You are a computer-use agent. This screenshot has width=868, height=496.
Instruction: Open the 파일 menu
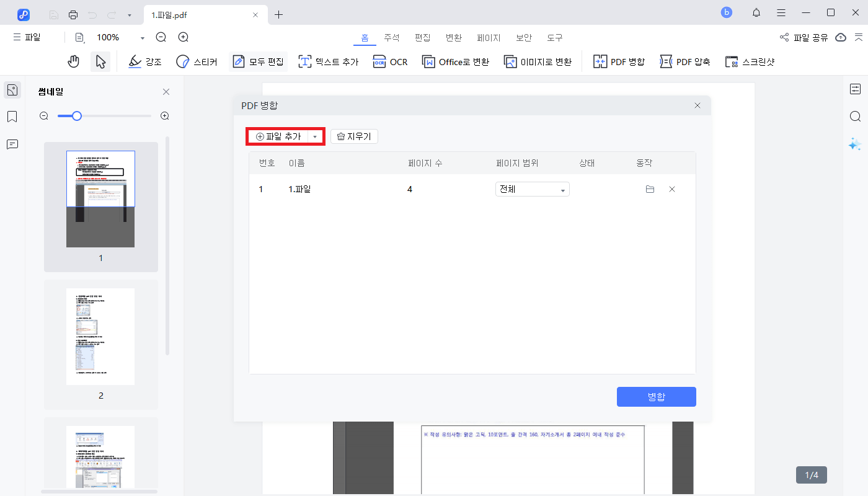pyautogui.click(x=27, y=37)
